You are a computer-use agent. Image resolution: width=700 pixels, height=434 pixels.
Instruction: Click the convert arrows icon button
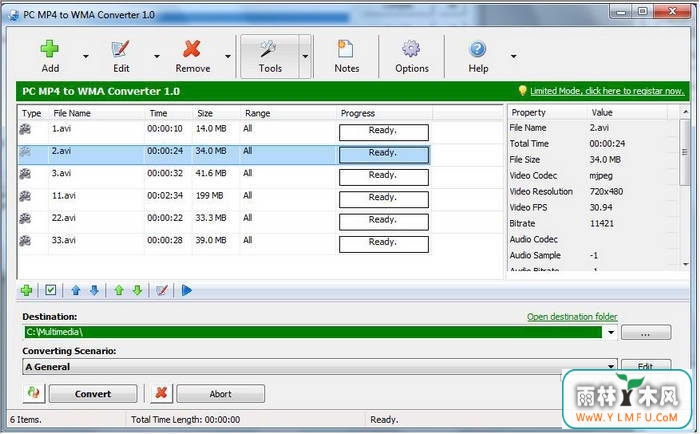point(34,393)
